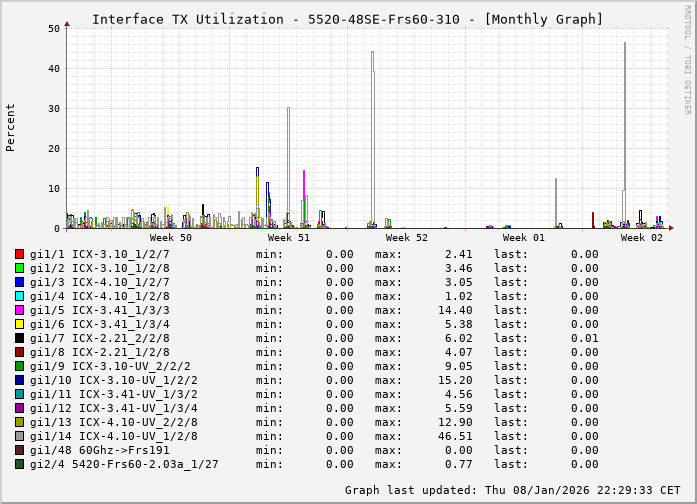This screenshot has height=504, width=697.
Task: Click the green gi1/2 legend swatch
Action: [20, 268]
